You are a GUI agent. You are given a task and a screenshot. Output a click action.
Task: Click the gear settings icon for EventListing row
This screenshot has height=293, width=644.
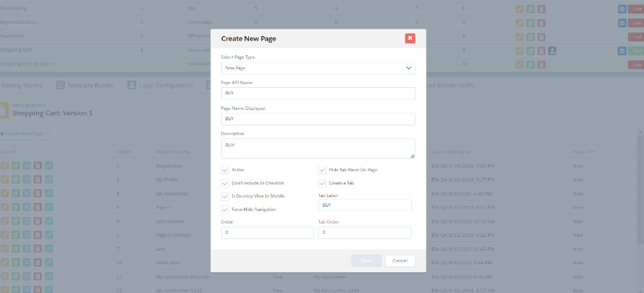tap(622, 9)
